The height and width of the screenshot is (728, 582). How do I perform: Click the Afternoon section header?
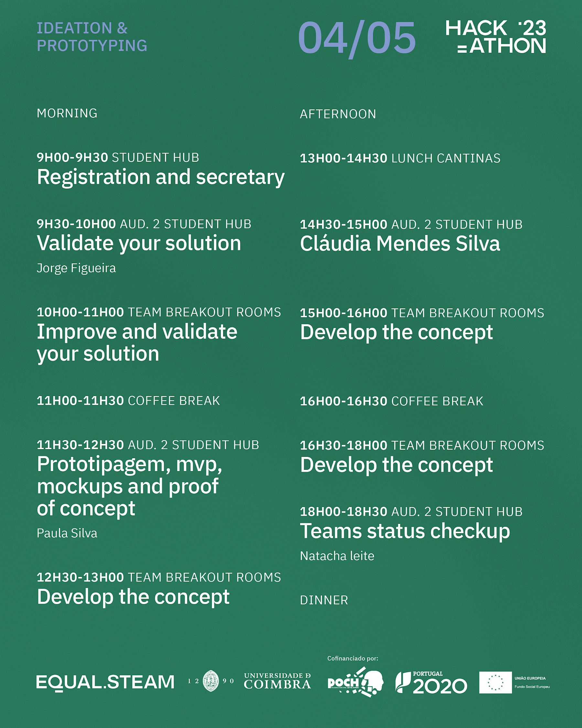(x=338, y=114)
